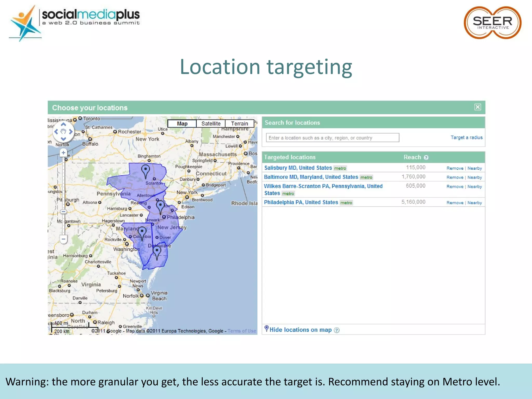Screen dimensions: 532x399
Task: Click the metro tag on Baltimore row
Action: [366, 177]
